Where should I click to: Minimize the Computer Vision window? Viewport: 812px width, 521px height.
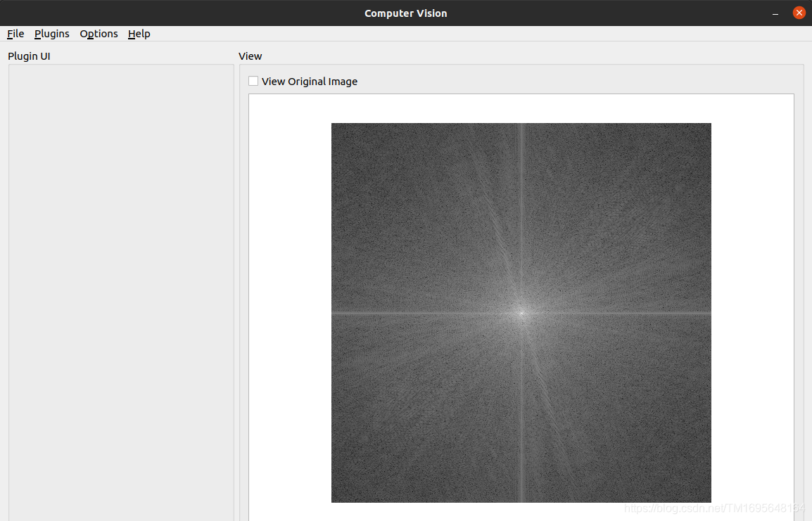[775, 13]
